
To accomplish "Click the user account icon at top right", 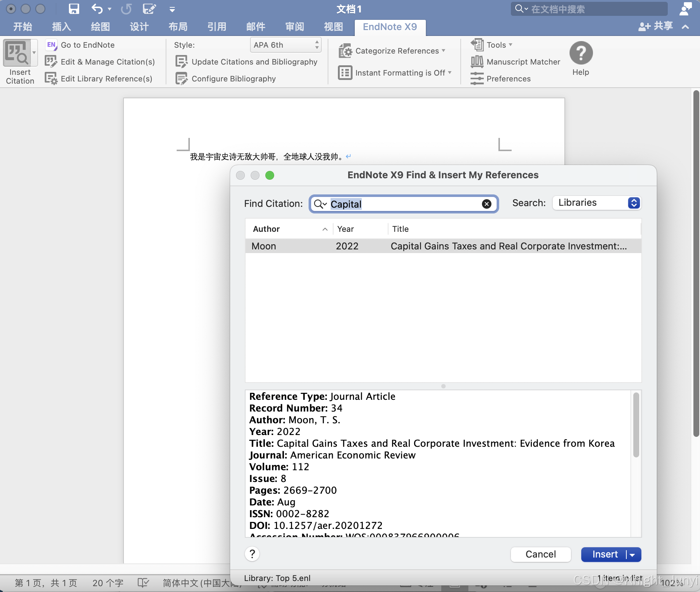I will (x=685, y=9).
